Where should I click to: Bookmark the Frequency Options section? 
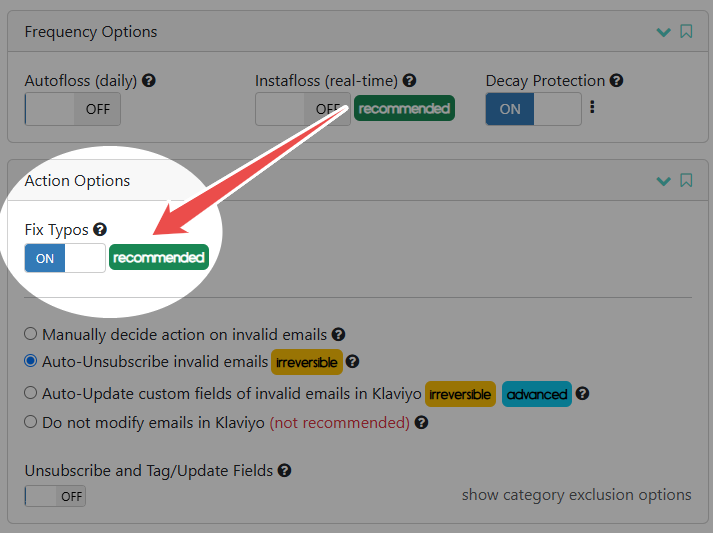[686, 31]
